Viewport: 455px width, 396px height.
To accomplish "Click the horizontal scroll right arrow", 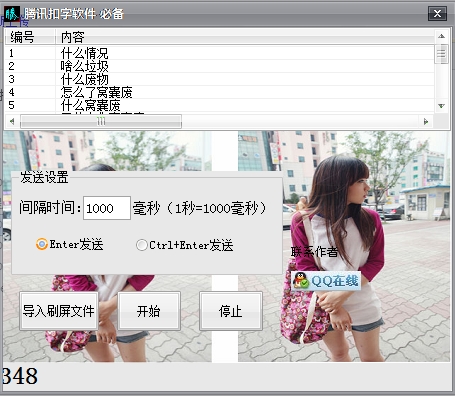I will point(426,121).
